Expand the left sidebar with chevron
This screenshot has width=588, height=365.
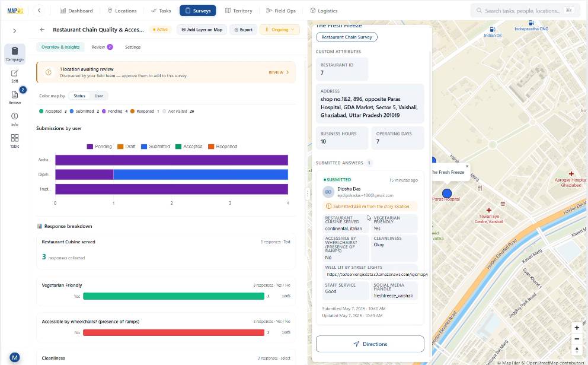15,31
